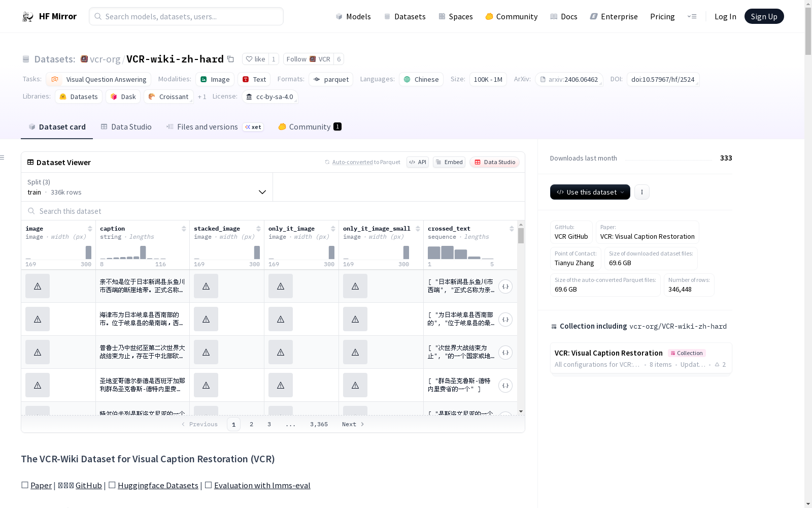Image resolution: width=812 pixels, height=508 pixels.
Task: Sort by the only_it_image column
Action: coord(333,229)
